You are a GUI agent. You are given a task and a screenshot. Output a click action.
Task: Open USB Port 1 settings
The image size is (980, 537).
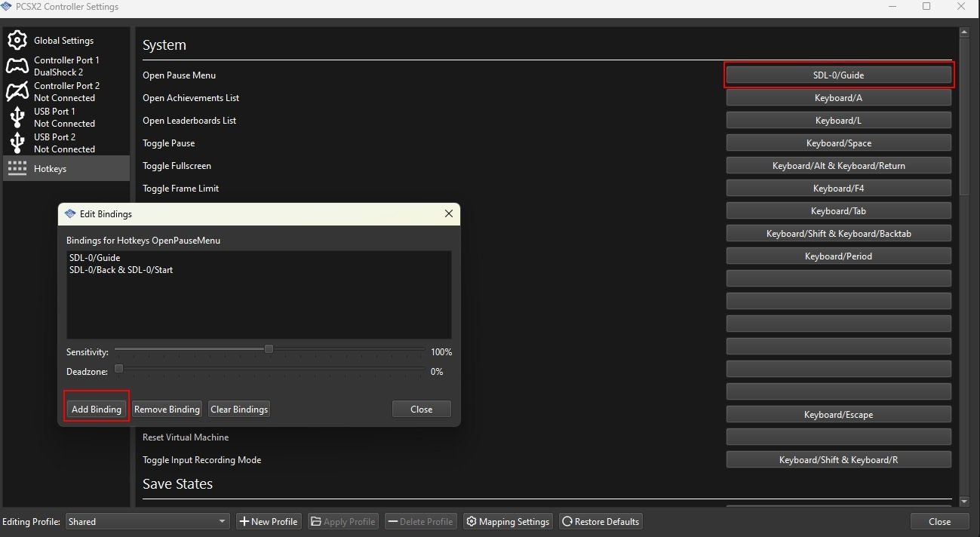click(66, 118)
